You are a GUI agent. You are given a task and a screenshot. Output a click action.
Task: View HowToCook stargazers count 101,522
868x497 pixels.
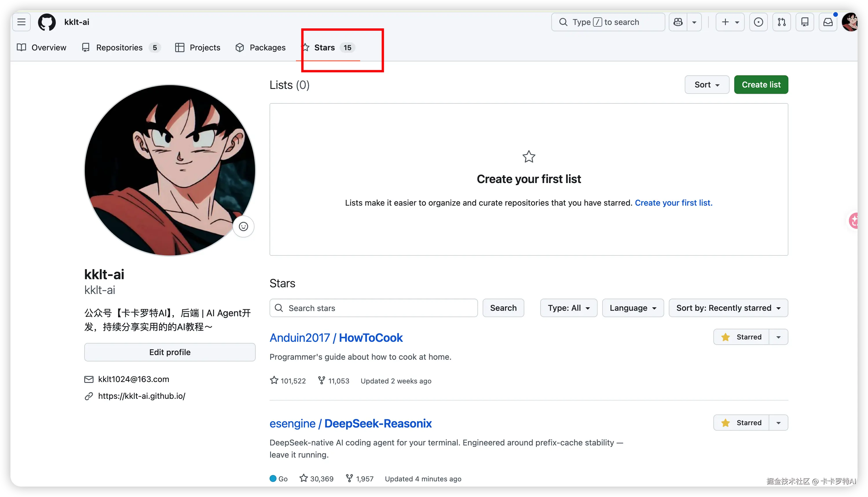(287, 381)
